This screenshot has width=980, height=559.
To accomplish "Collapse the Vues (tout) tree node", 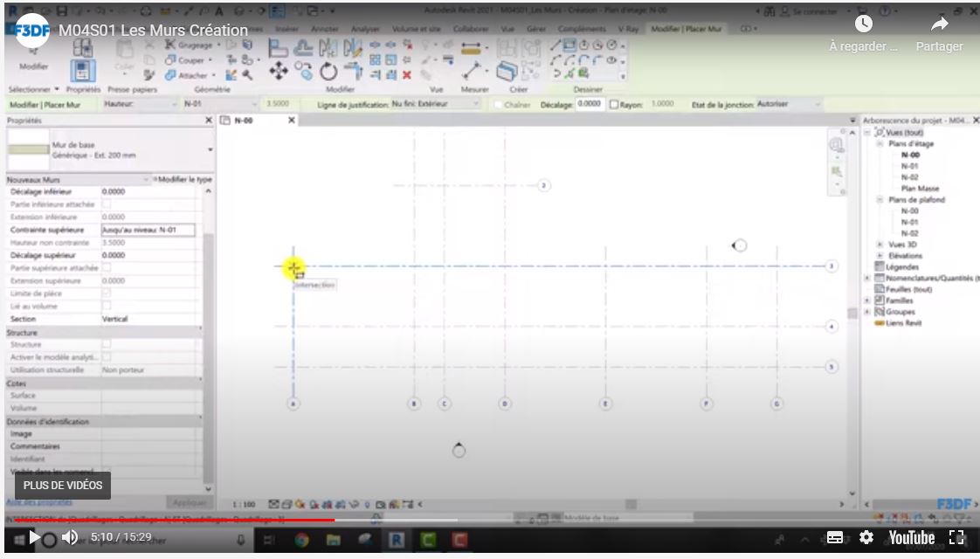I will (867, 133).
